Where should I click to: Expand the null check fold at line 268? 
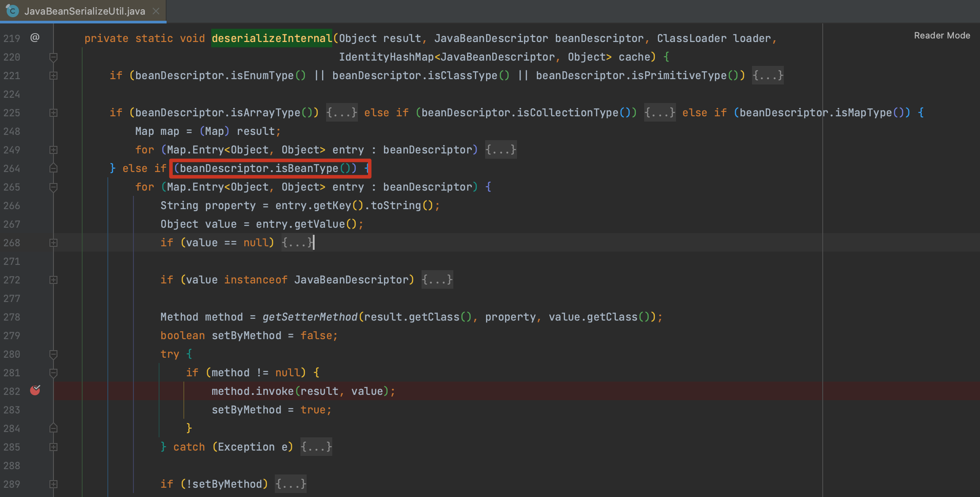[53, 243]
